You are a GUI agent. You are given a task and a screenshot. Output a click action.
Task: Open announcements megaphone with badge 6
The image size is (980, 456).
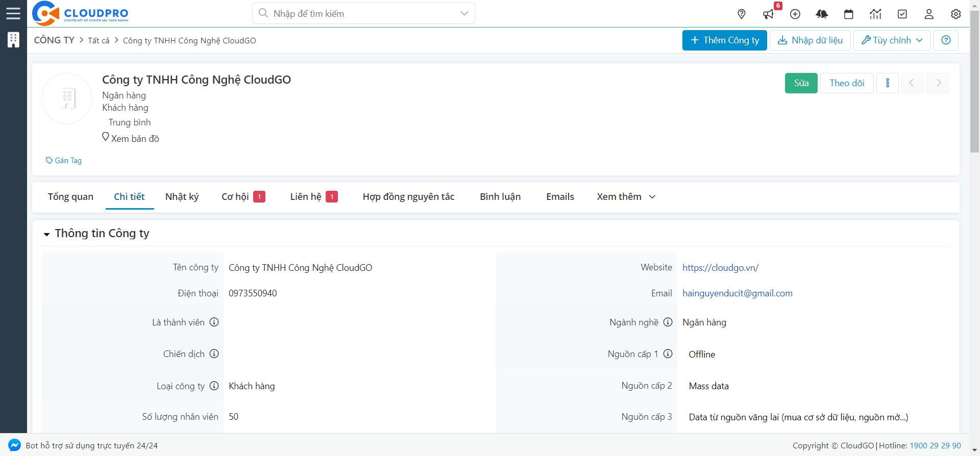pyautogui.click(x=769, y=14)
